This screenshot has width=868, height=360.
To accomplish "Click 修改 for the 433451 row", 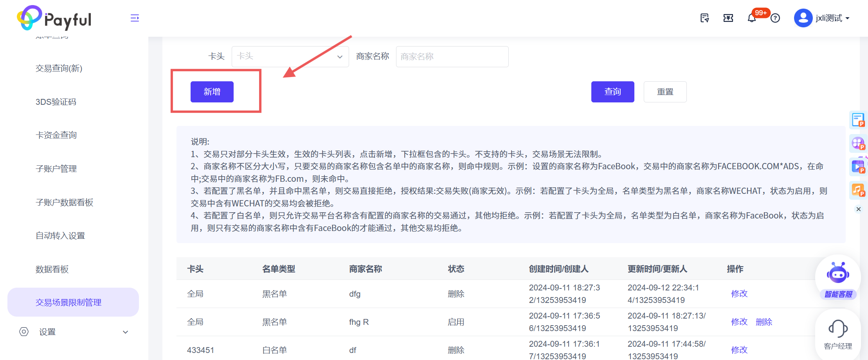I will tap(739, 350).
